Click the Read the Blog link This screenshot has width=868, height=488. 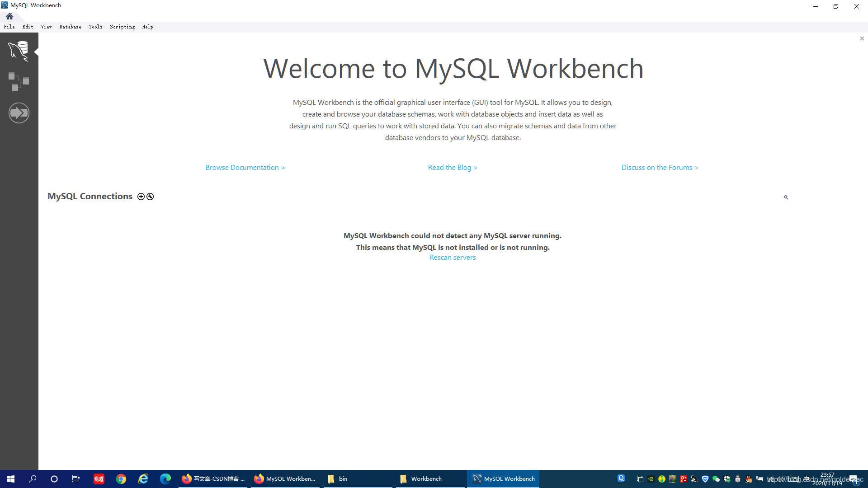453,168
